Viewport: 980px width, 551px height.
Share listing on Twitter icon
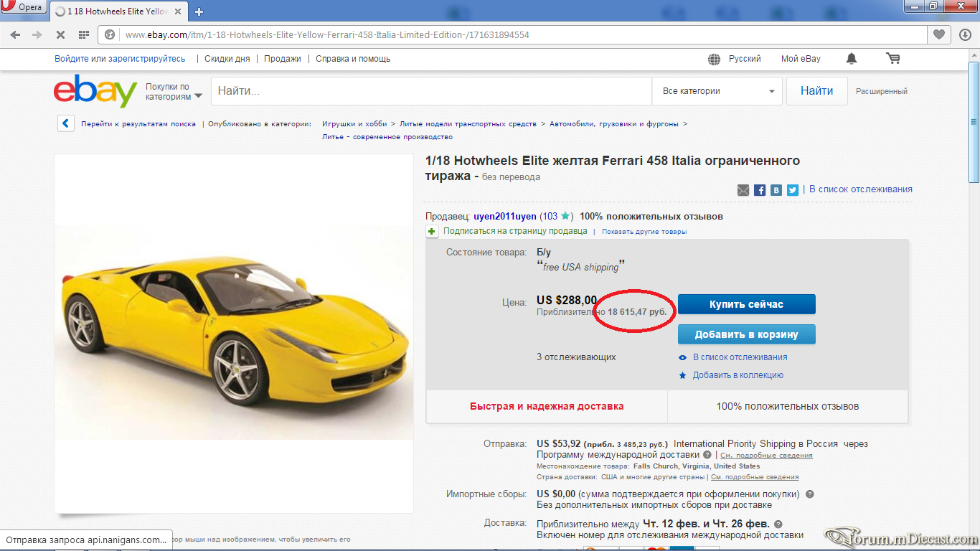(x=793, y=190)
